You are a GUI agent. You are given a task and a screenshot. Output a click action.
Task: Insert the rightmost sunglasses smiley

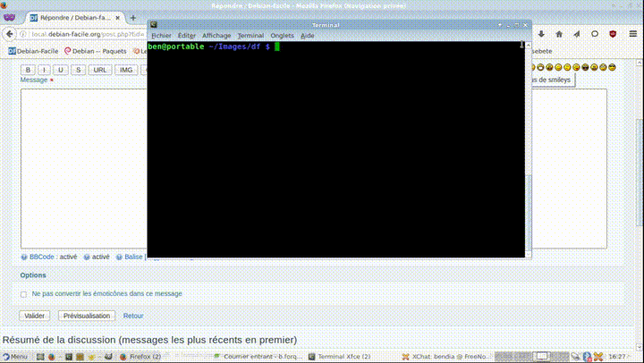[613, 68]
